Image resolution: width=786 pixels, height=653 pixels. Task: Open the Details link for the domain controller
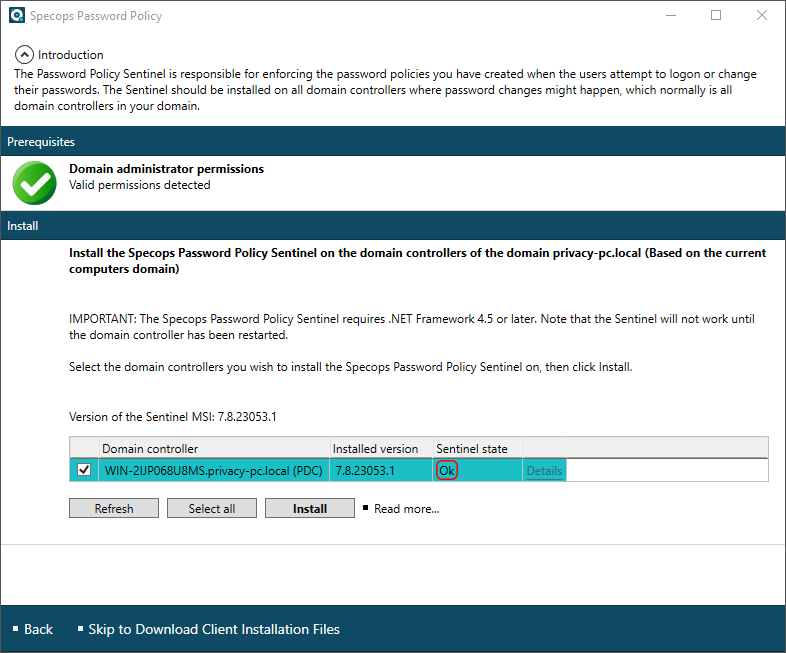(544, 471)
